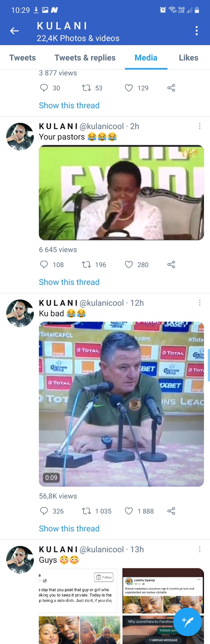The height and width of the screenshot is (644, 210).
Task: Like the 'Your pastors' tweet
Action: pyautogui.click(x=129, y=264)
